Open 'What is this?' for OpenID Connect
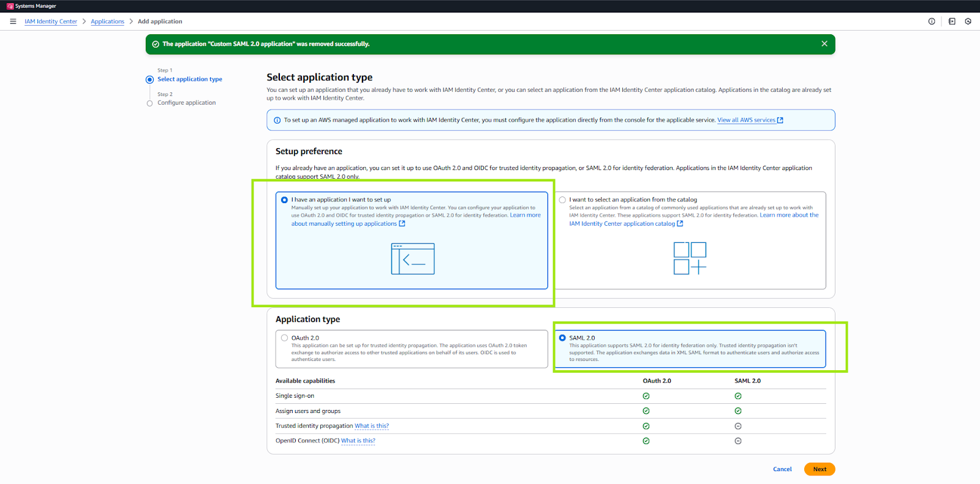 (358, 441)
